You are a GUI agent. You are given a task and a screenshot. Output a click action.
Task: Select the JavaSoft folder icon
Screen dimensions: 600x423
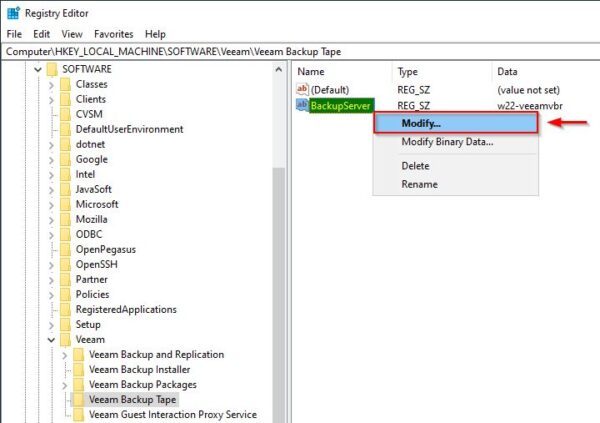(x=65, y=189)
